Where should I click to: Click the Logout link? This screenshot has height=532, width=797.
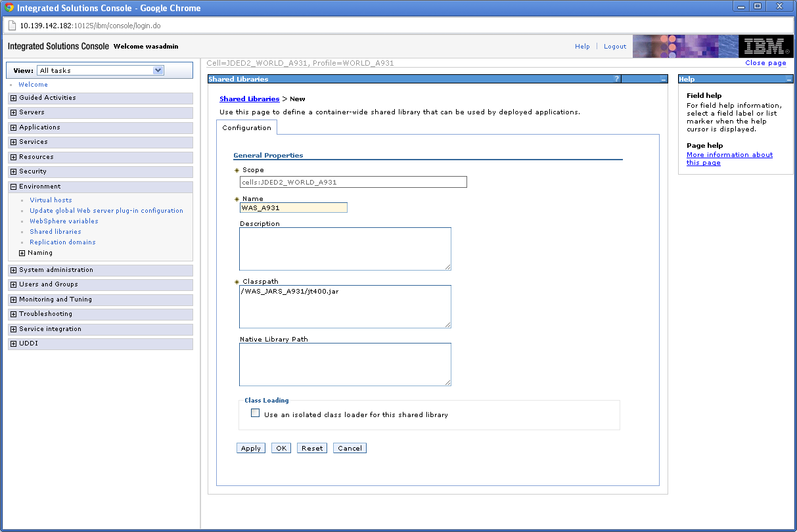coord(615,47)
